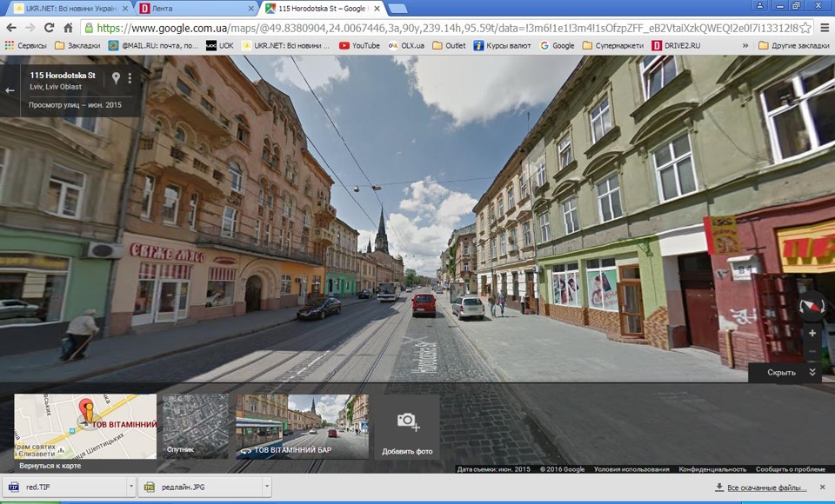Click the download arrow icon on the downloads bar
This screenshot has height=504, width=835.
coord(718,486)
